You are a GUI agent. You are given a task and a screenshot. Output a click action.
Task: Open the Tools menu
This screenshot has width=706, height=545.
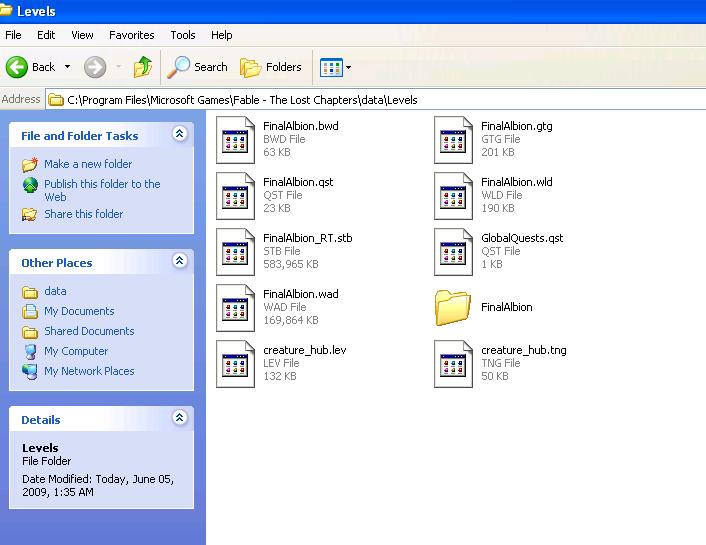click(x=183, y=35)
